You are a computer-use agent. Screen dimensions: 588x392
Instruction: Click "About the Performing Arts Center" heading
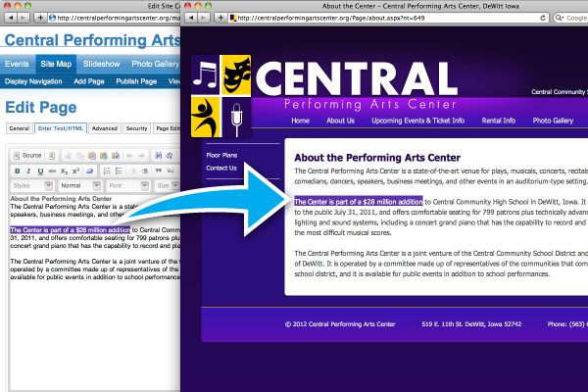pyautogui.click(x=377, y=158)
